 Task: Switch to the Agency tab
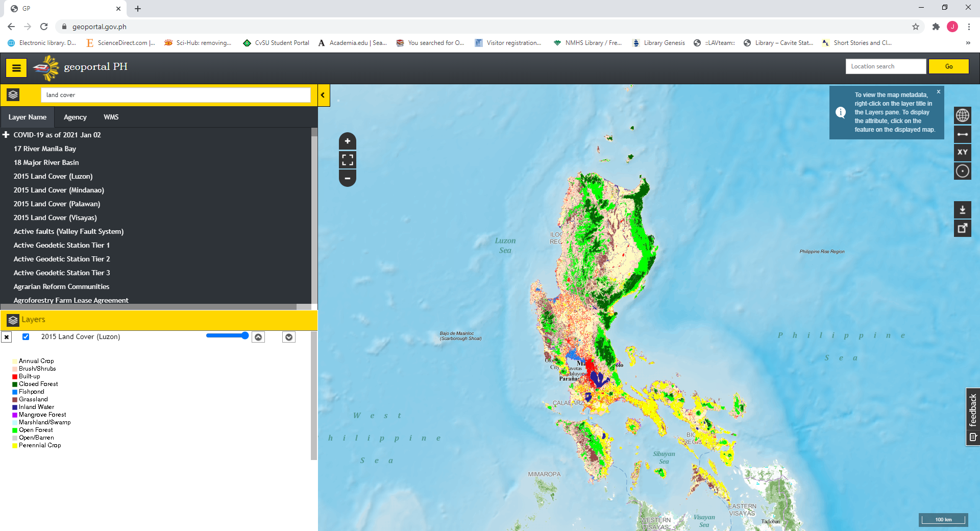75,117
